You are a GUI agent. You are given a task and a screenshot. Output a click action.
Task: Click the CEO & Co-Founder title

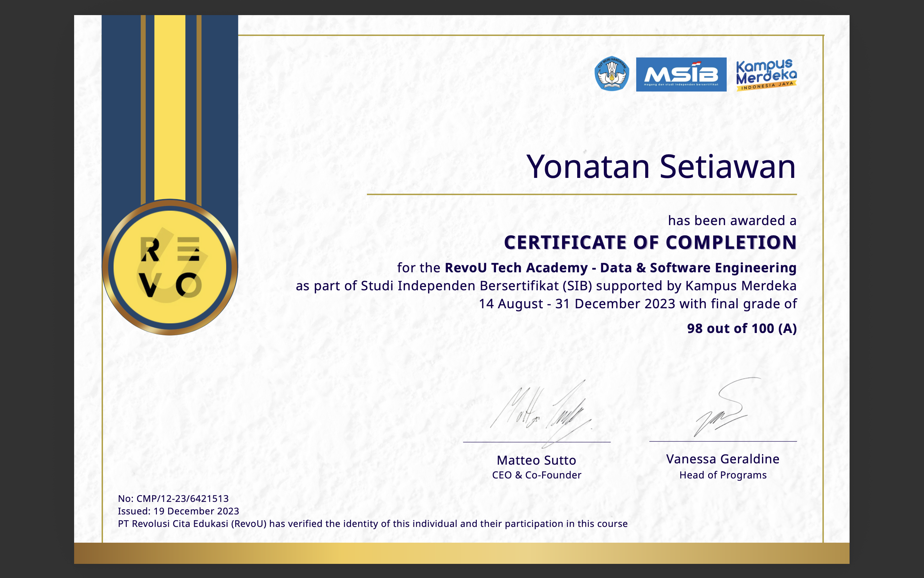point(536,475)
